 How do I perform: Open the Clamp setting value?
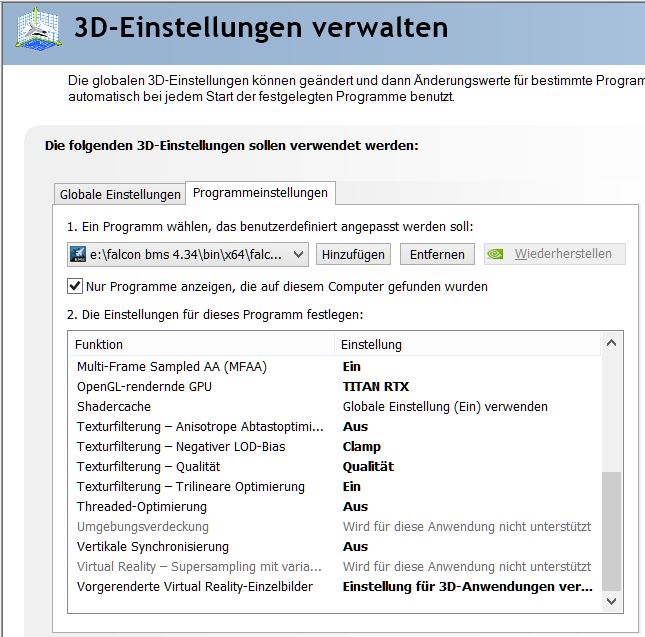362,446
